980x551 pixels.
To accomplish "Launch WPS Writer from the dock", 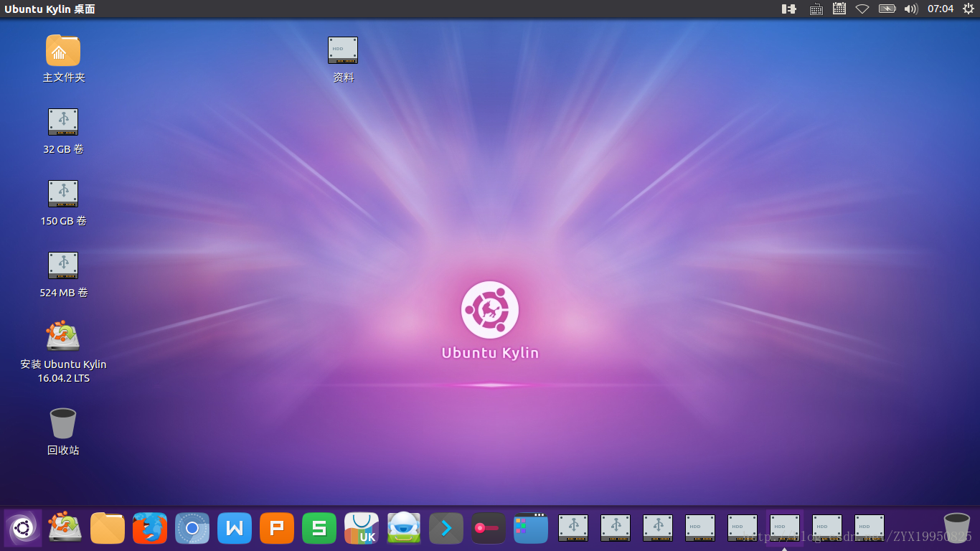I will tap(235, 527).
